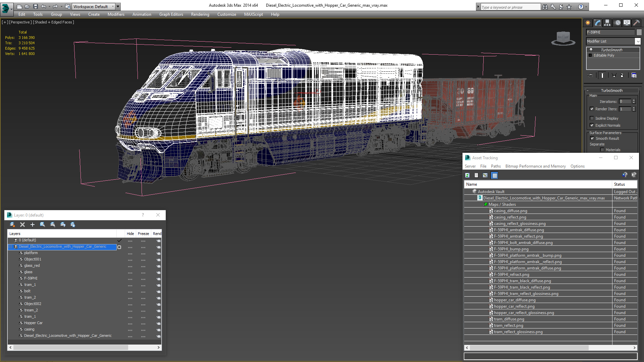Toggle the Render Iters checkbox
This screenshot has height=362, width=644.
[x=592, y=109]
